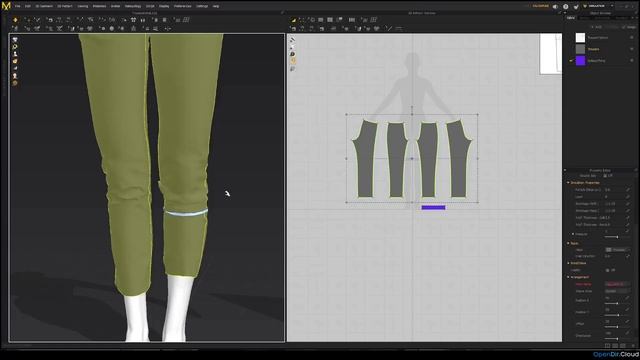Screen dimensions: 640x360
Task: Collapse the Solidify section in Property Editor
Action: 568,263
